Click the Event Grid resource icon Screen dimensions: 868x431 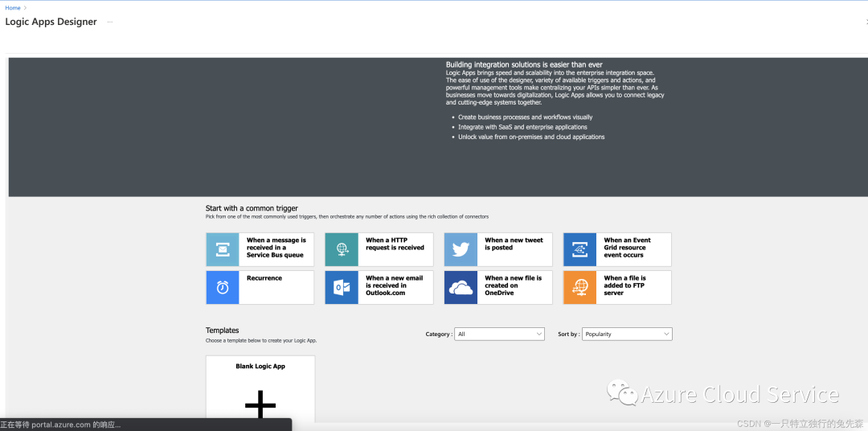point(579,250)
